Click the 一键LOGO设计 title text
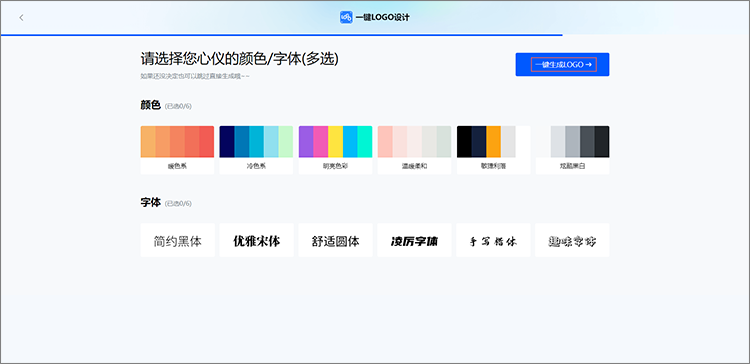This screenshot has height=364, width=750. 382,18
